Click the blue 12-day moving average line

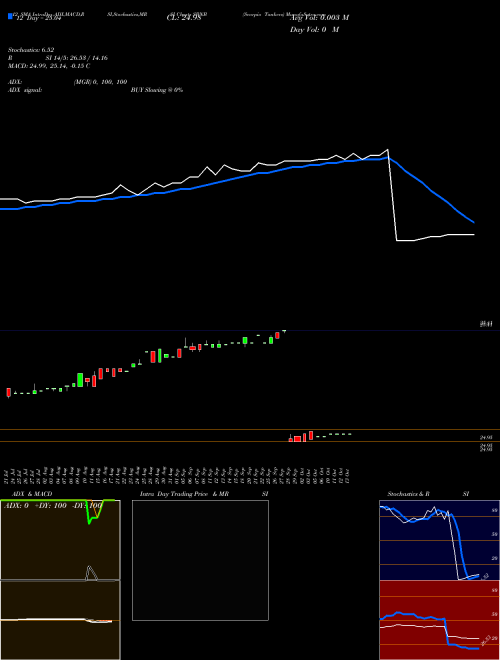[x=236, y=178]
